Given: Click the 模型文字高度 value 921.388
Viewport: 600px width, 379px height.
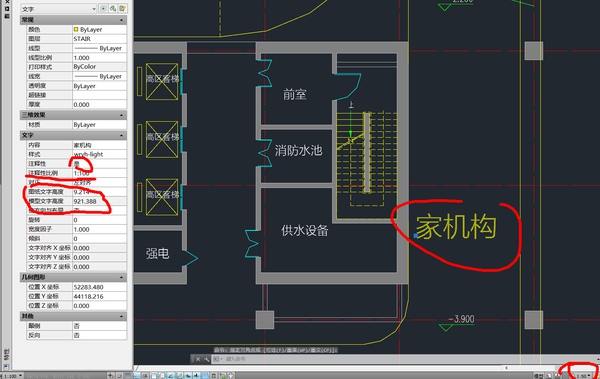Looking at the screenshot, I should pyautogui.click(x=99, y=201).
